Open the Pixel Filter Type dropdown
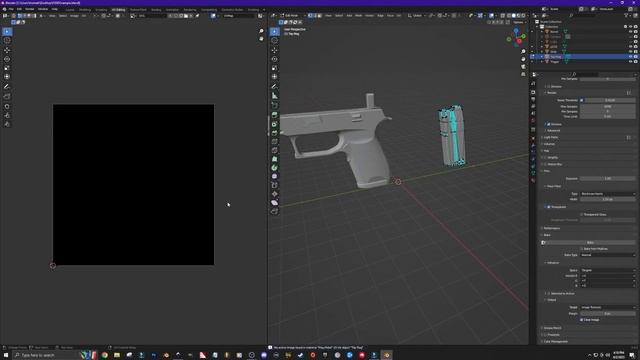The image size is (640, 360). coord(608,194)
